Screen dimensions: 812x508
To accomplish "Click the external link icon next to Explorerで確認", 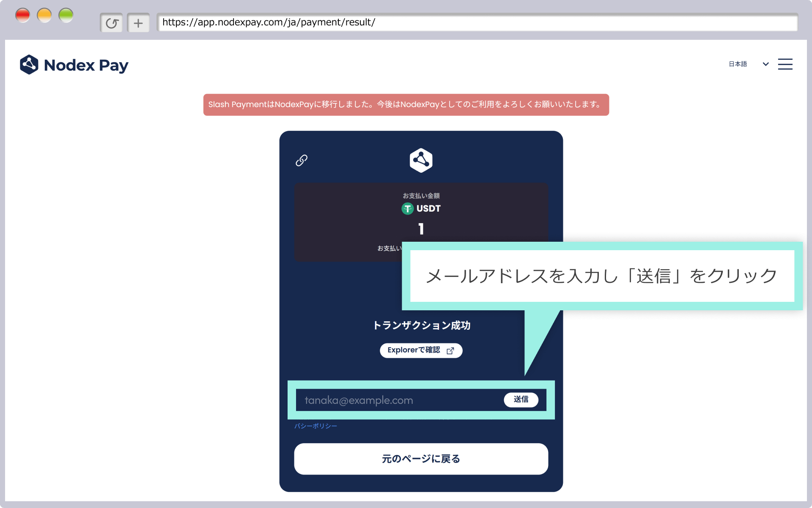I will click(x=450, y=351).
